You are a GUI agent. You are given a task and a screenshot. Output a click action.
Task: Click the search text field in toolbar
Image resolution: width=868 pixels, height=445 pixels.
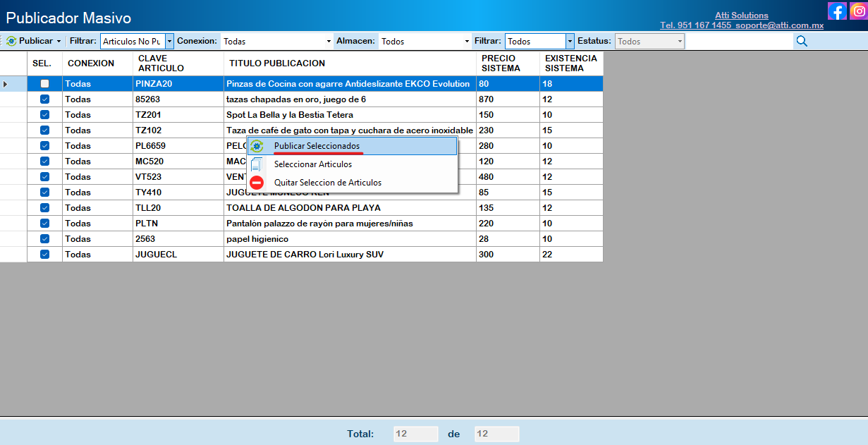pyautogui.click(x=739, y=42)
